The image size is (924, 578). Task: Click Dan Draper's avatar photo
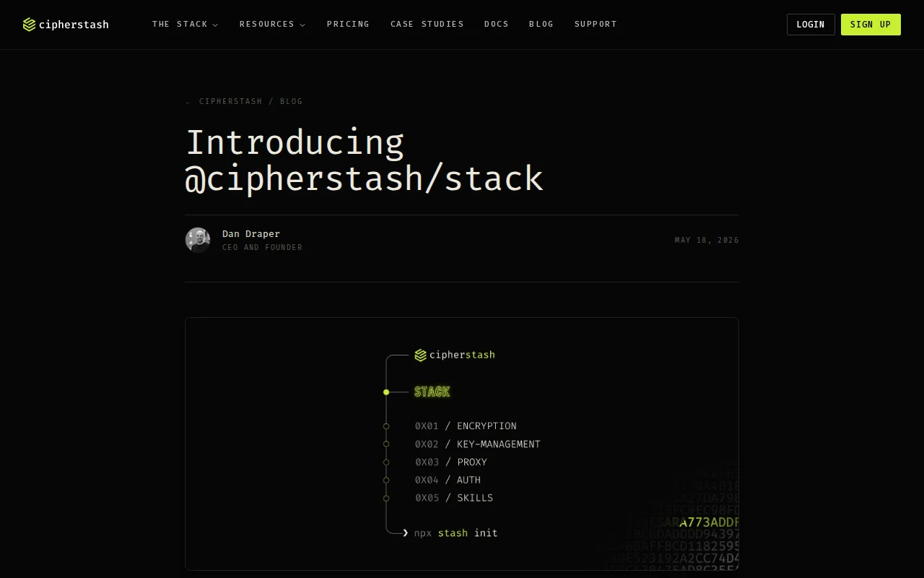pyautogui.click(x=198, y=240)
